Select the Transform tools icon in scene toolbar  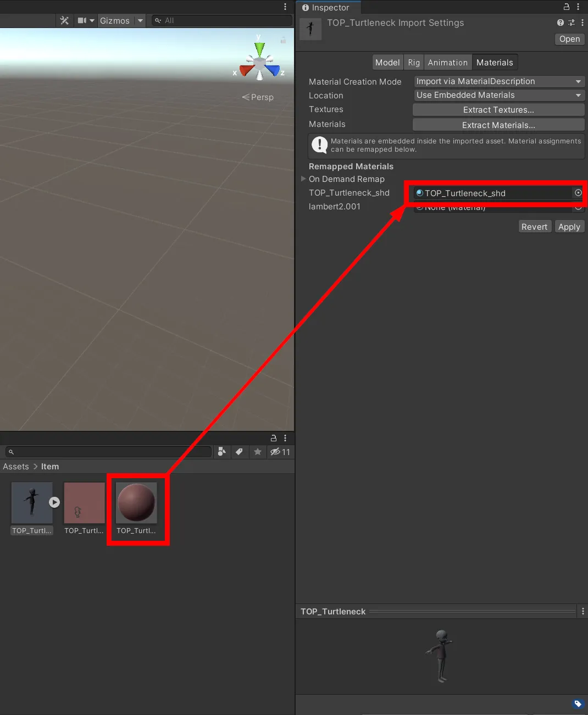click(x=64, y=20)
